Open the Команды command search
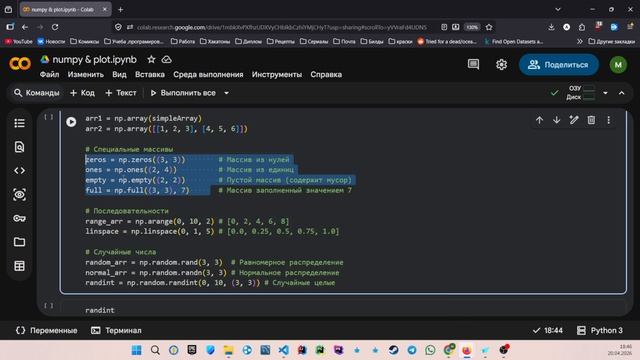The width and height of the screenshot is (640, 360). pyautogui.click(x=37, y=93)
